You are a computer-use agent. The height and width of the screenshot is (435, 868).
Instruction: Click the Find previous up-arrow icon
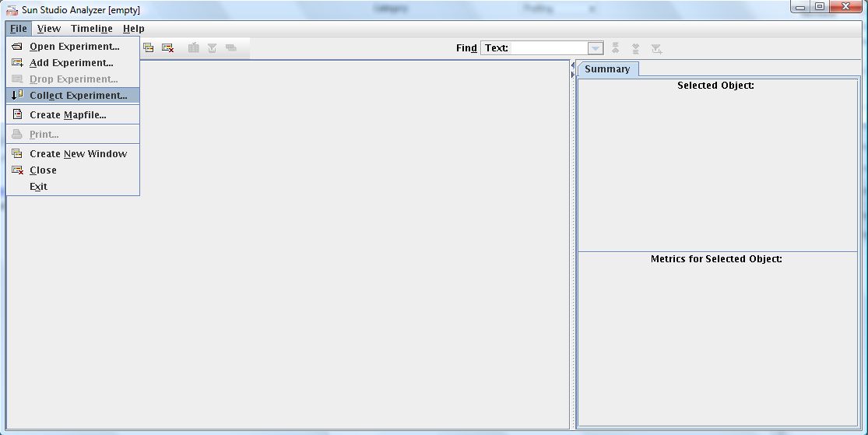615,48
